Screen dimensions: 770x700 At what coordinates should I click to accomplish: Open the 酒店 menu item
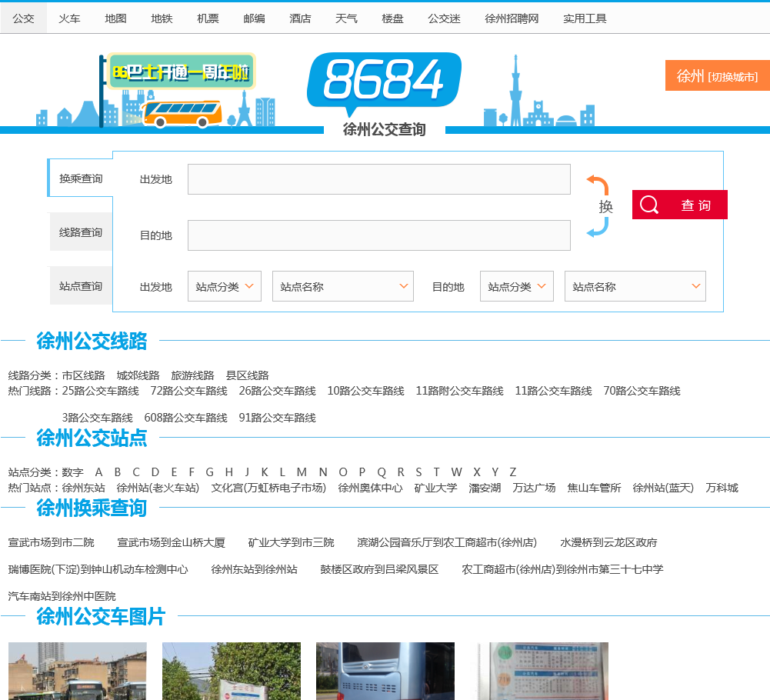(300, 18)
